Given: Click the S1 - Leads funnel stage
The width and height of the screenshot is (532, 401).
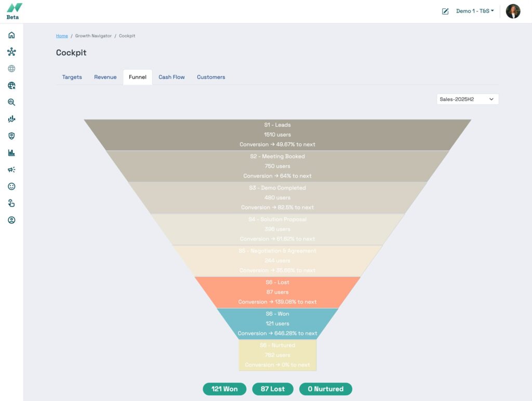Looking at the screenshot, I should (277, 135).
